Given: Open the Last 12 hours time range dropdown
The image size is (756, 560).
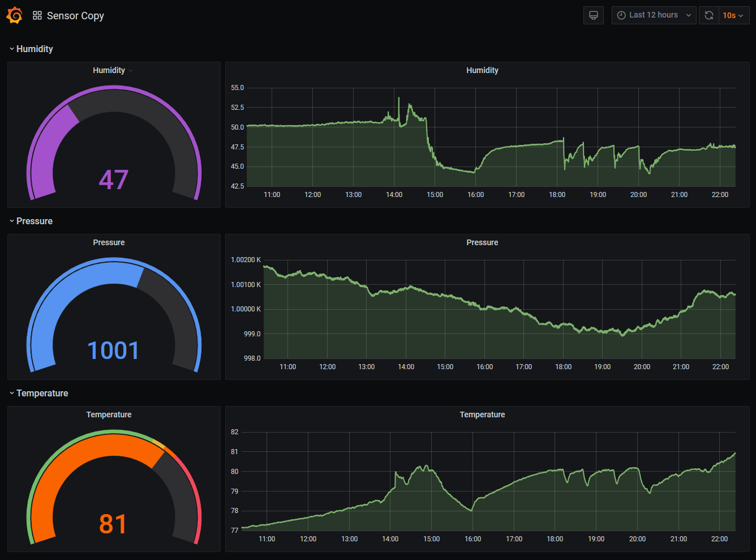Looking at the screenshot, I should click(654, 15).
